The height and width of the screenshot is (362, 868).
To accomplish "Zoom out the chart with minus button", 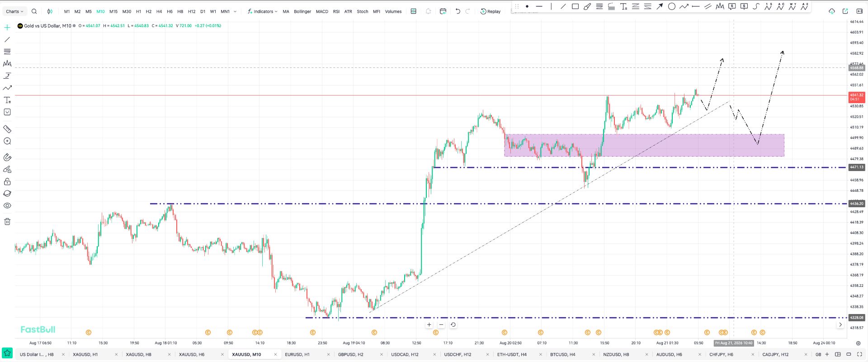I will click(x=441, y=324).
